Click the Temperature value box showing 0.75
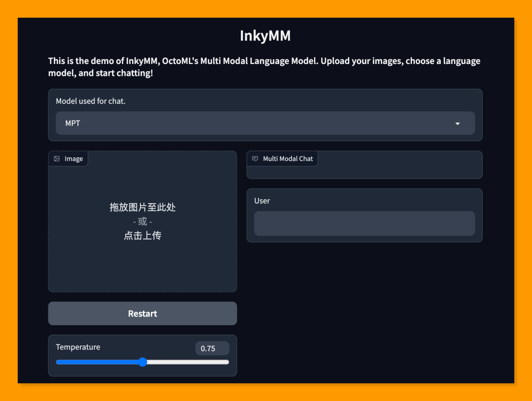532x401 pixels. pyautogui.click(x=212, y=348)
